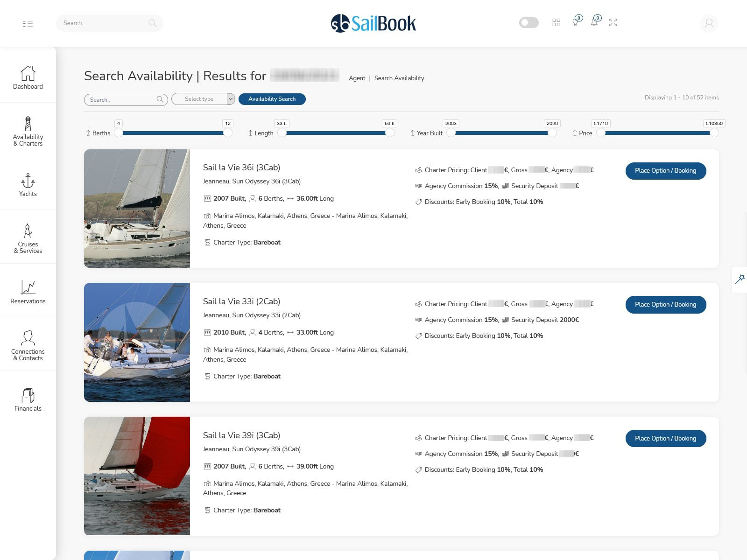Open the Connections & Contacts menu item
Image resolution: width=747 pixels, height=560 pixels.
[x=28, y=345]
